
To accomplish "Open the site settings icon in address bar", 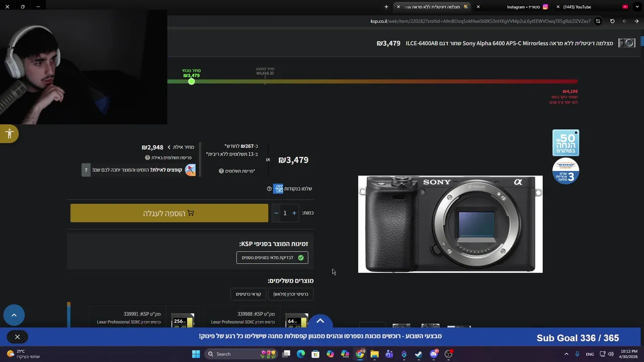I will tap(598, 21).
